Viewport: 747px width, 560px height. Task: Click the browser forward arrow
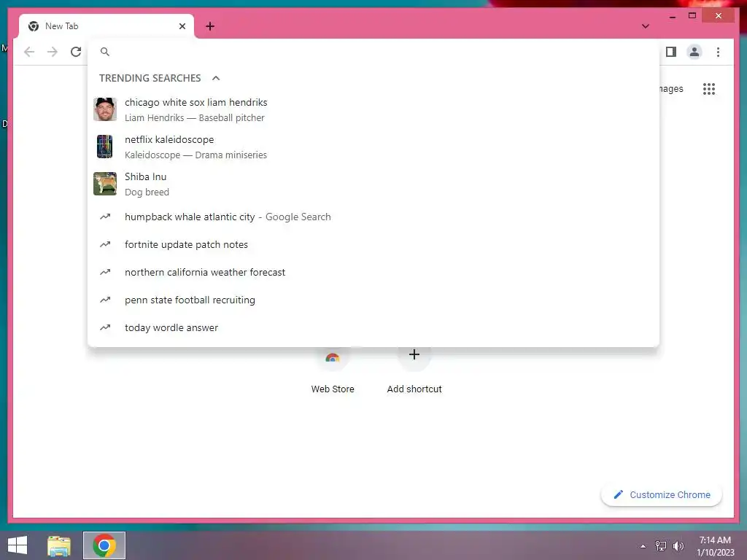coord(53,52)
